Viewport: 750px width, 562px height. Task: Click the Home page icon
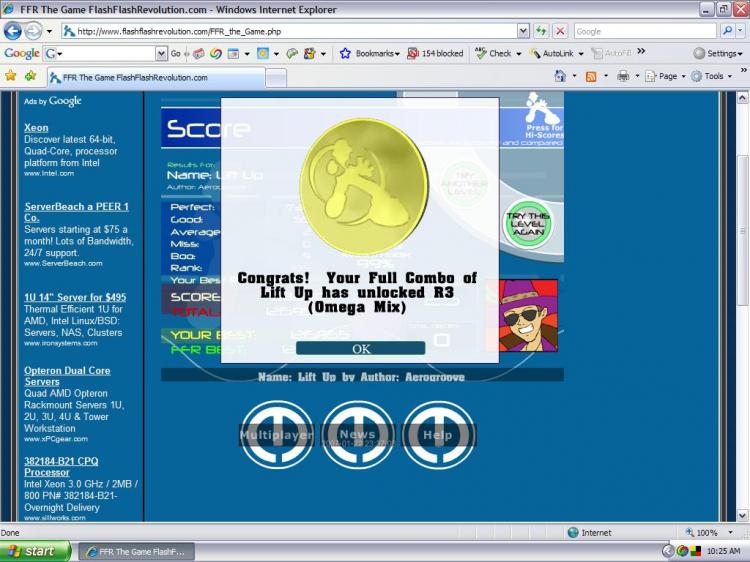tap(560, 76)
